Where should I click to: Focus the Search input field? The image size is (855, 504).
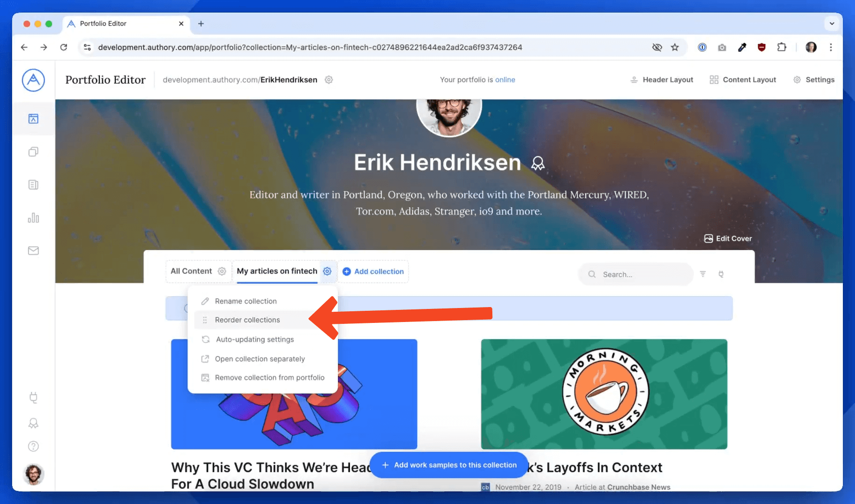636,274
